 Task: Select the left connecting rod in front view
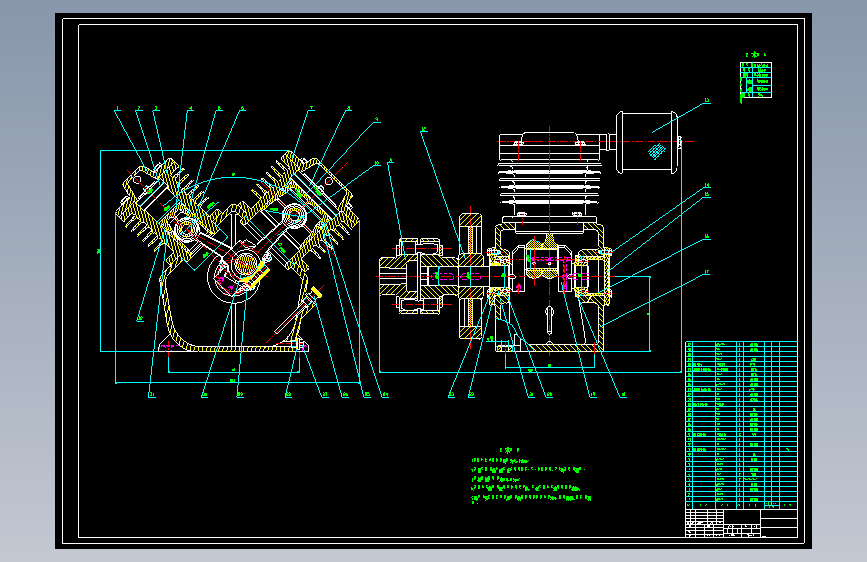coord(213,245)
